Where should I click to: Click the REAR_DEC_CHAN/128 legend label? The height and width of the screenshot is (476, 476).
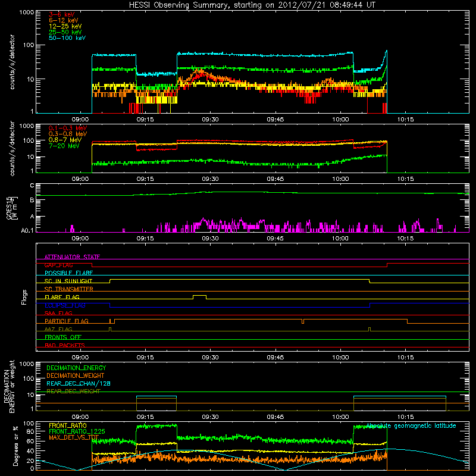(x=79, y=383)
